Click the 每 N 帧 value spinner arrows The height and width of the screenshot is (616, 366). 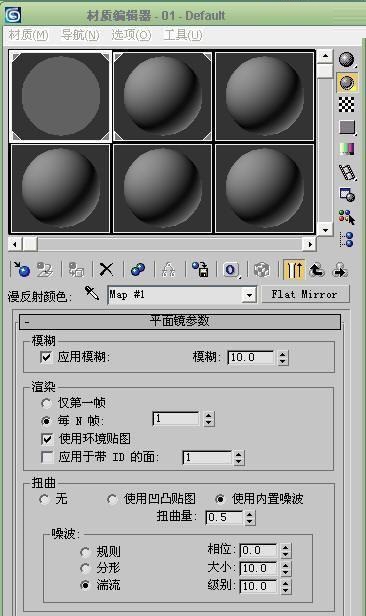pos(209,419)
